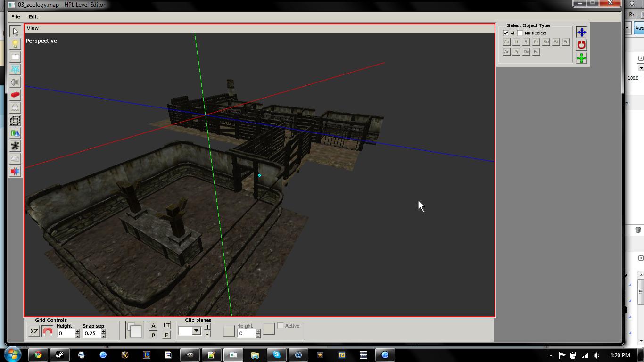This screenshot has height=362, width=644.
Task: Choose the lightbulb Lights tool
Action: click(x=15, y=44)
